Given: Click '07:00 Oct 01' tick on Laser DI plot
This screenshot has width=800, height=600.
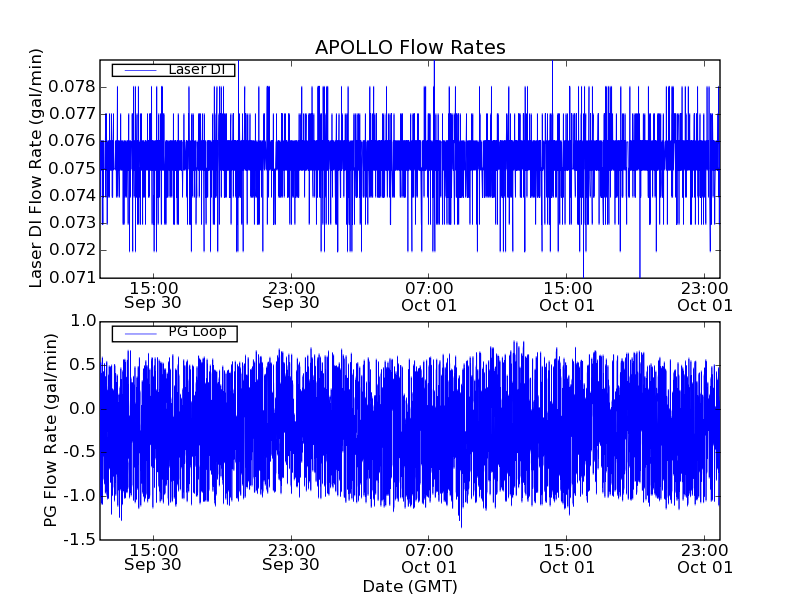Looking at the screenshot, I should (429, 297).
